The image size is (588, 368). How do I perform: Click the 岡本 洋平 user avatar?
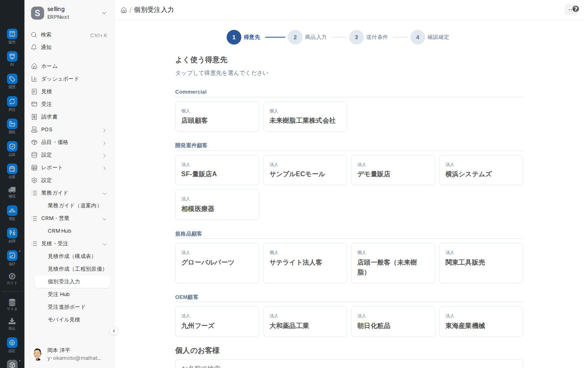38,354
